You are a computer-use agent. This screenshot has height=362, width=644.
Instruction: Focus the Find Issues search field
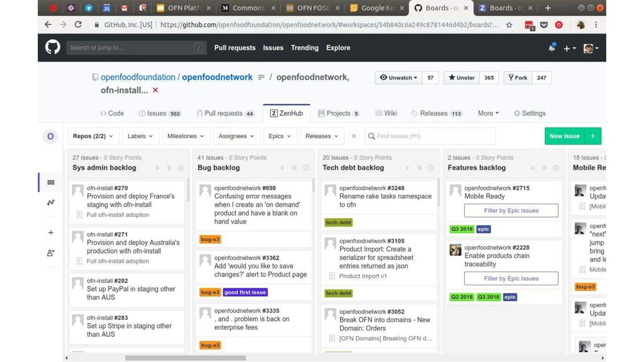(x=430, y=136)
